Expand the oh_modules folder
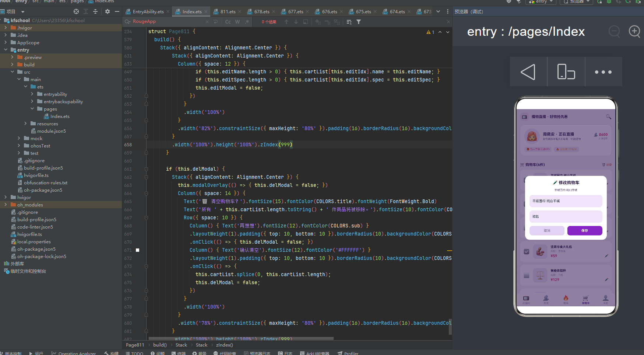The image size is (644, 355). [6, 205]
